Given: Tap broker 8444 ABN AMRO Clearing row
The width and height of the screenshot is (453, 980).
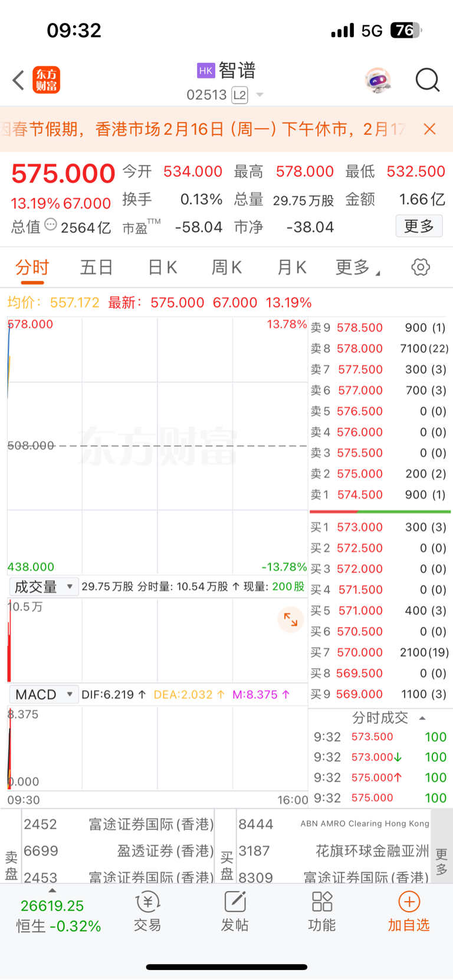Looking at the screenshot, I should pos(333,824).
